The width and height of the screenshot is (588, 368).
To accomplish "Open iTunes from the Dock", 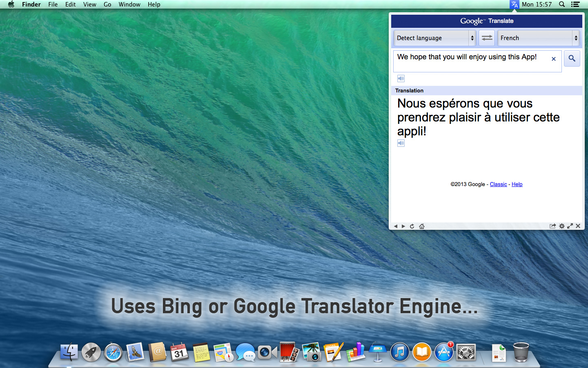I will [x=400, y=352].
